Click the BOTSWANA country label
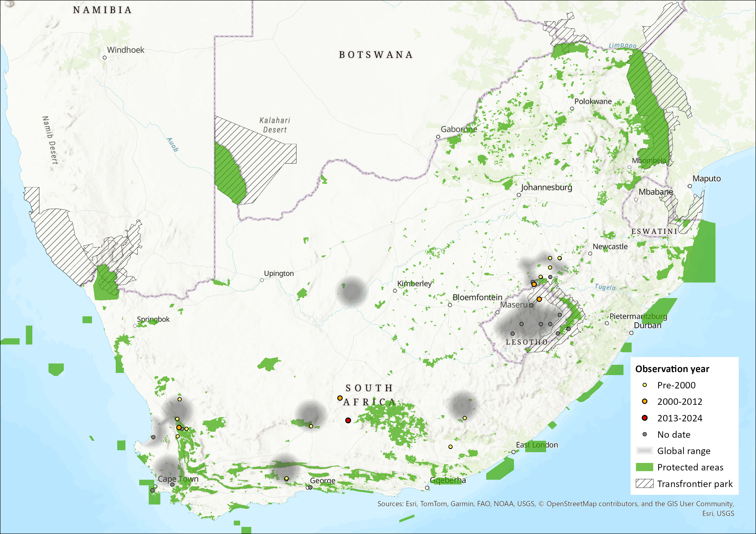This screenshot has height=534, width=756. (376, 55)
